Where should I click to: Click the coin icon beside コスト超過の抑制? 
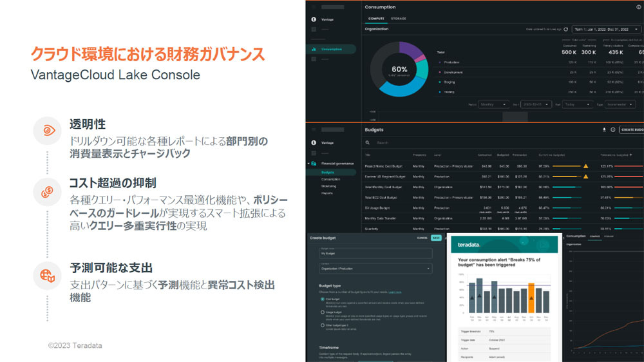[x=47, y=191]
